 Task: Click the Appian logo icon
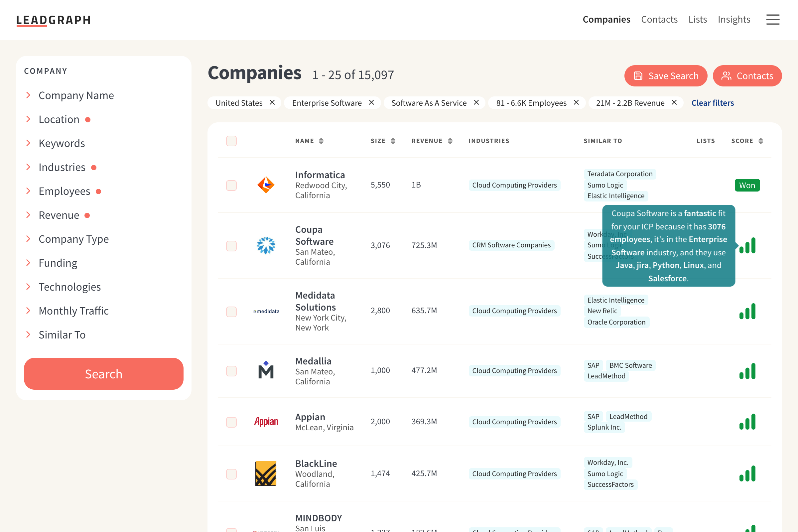pyautogui.click(x=266, y=421)
